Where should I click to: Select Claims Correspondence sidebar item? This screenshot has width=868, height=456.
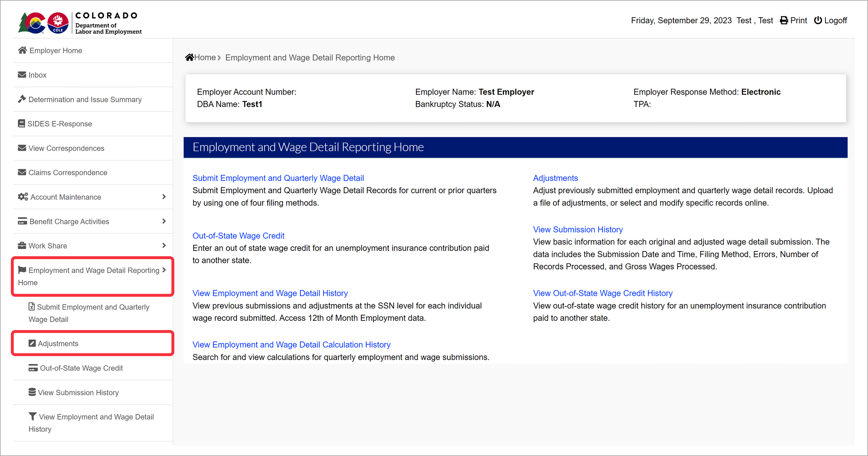click(x=68, y=173)
